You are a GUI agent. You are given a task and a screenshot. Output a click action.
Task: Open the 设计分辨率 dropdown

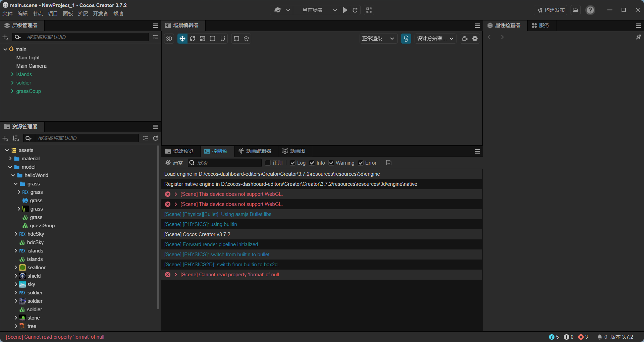[435, 39]
